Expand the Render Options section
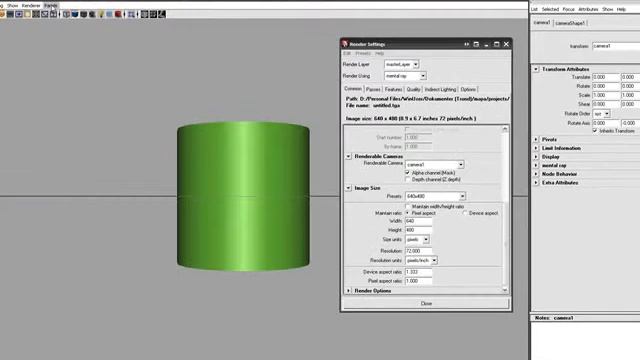 (x=348, y=291)
